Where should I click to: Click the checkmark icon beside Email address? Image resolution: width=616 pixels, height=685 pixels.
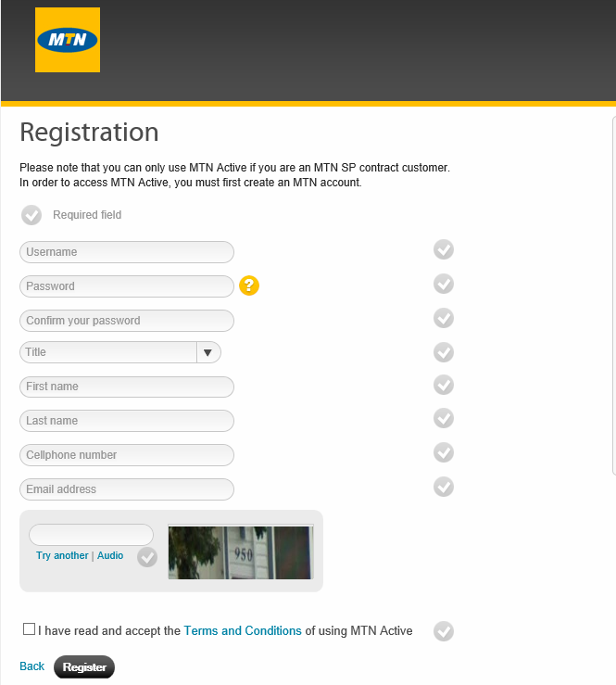[x=444, y=487]
